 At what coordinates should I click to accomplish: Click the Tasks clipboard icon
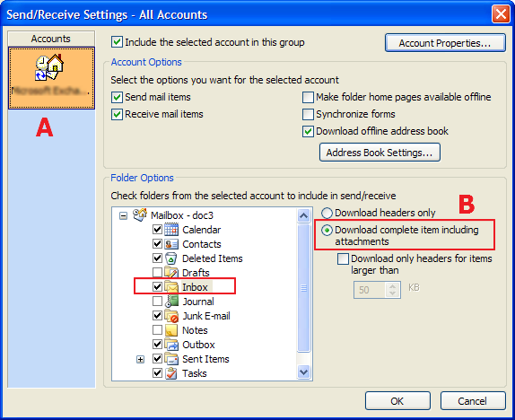(171, 373)
